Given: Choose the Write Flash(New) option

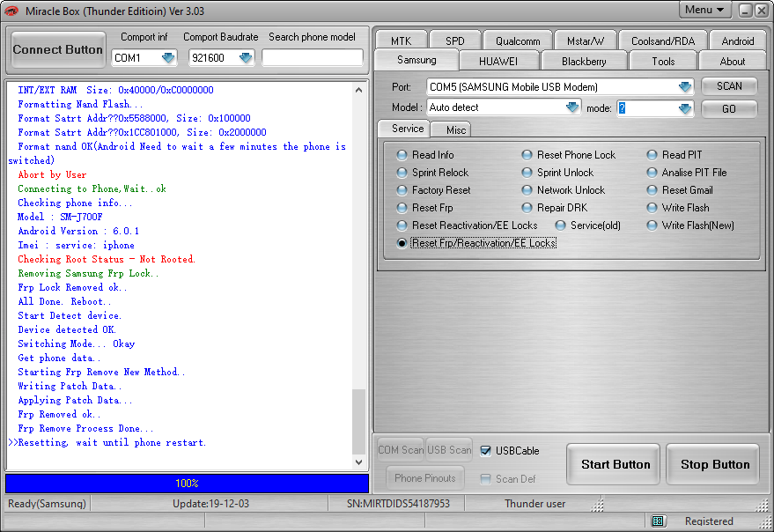Looking at the screenshot, I should tap(652, 225).
